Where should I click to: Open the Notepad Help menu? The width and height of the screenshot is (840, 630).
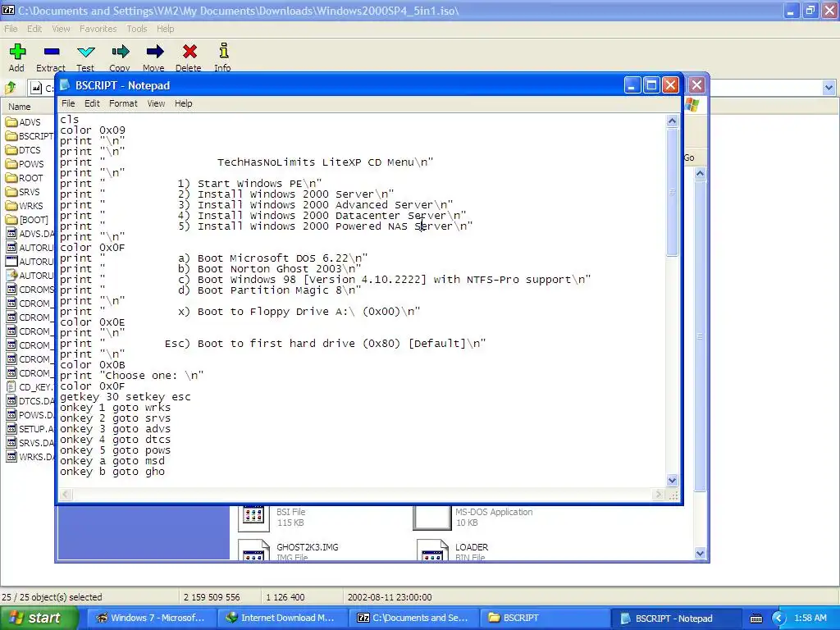(183, 103)
